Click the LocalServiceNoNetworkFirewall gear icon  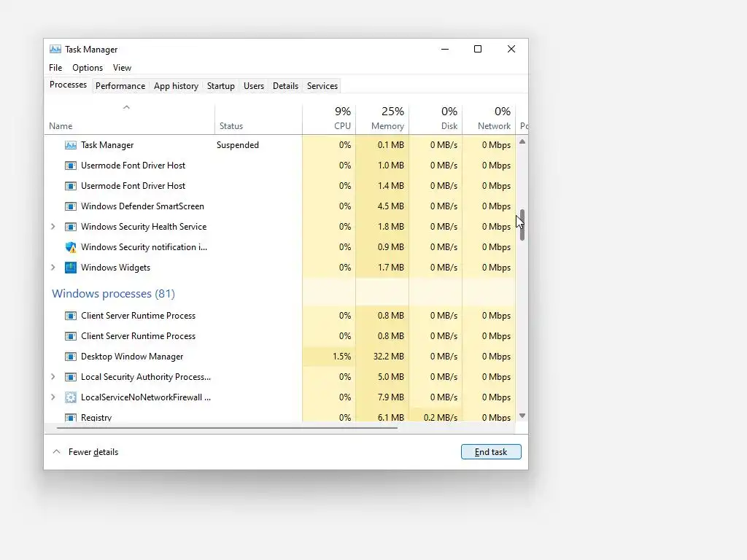(71, 397)
